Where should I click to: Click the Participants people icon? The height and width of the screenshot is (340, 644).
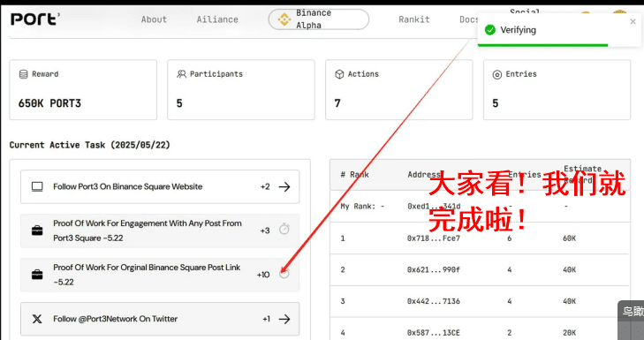coord(181,74)
